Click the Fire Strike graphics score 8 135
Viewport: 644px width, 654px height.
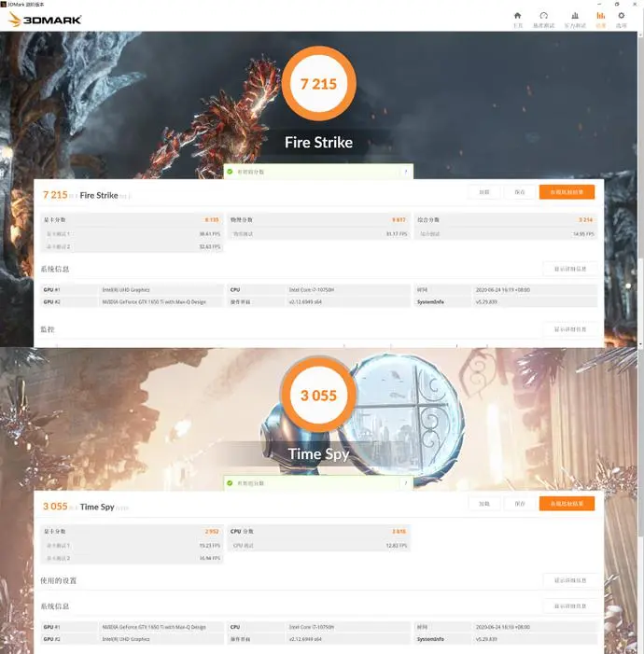[x=212, y=220]
